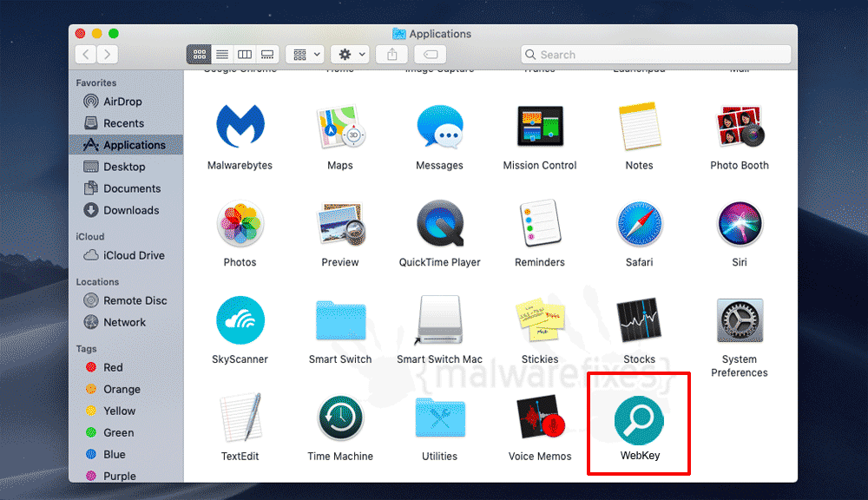Switch to column view
868x500 pixels.
point(245,55)
